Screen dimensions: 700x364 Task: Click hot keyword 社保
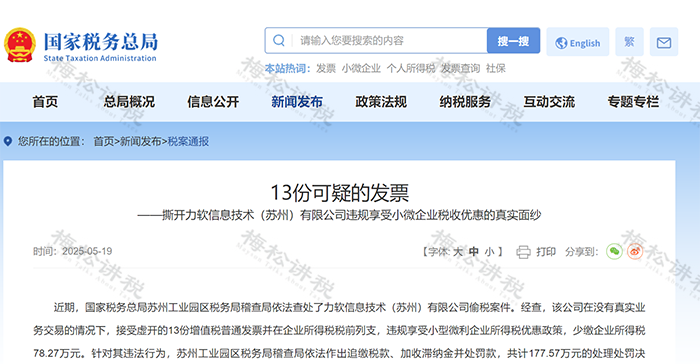[x=496, y=68]
